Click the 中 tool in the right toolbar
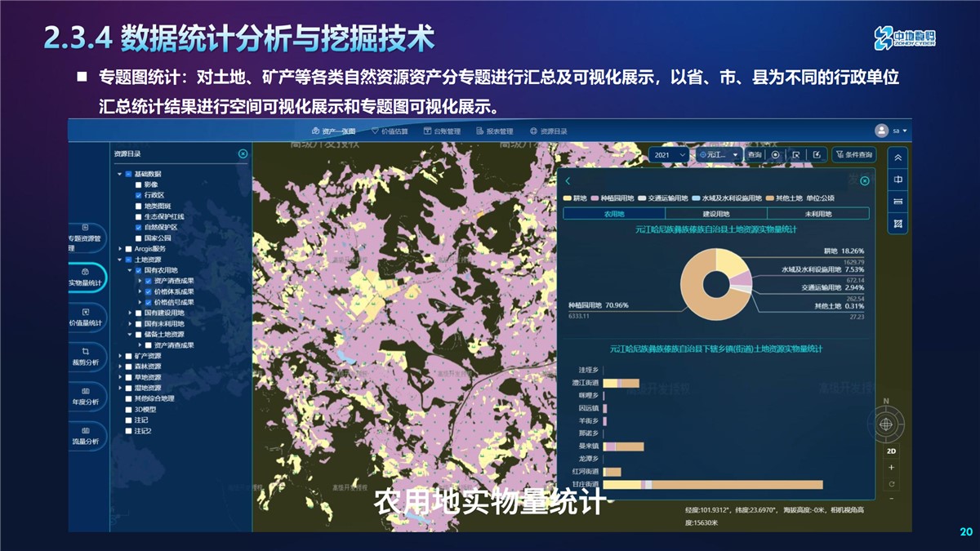This screenshot has width=980, height=551. coord(898,180)
